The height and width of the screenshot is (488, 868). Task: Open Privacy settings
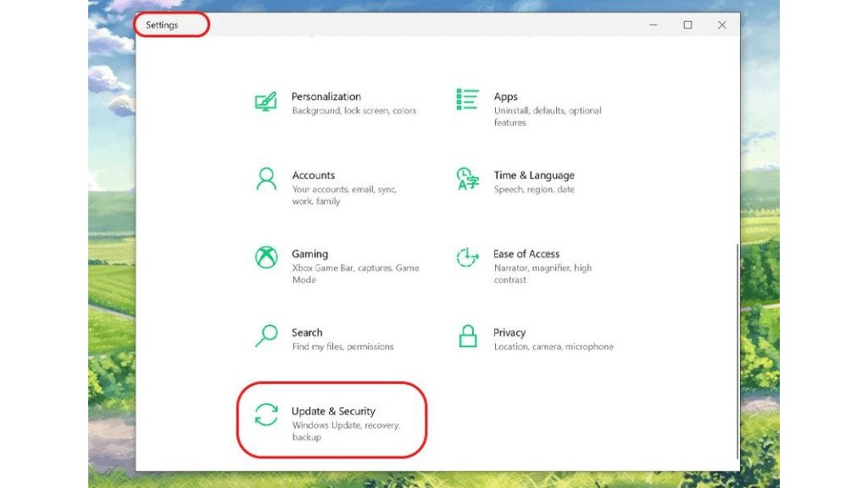click(511, 332)
